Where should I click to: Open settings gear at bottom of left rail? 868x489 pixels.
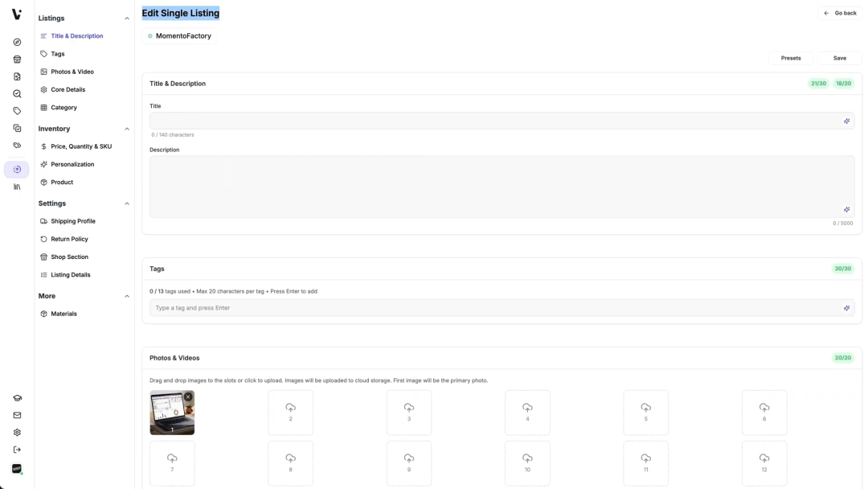tap(17, 433)
